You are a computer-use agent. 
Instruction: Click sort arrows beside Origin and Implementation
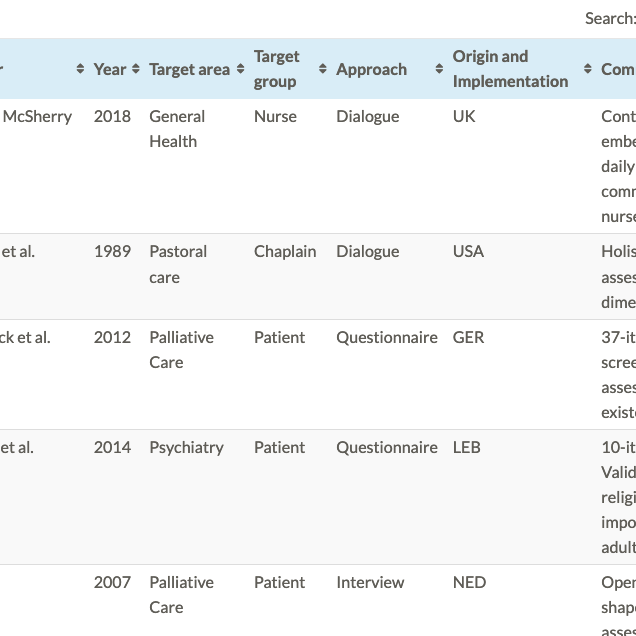click(x=588, y=69)
